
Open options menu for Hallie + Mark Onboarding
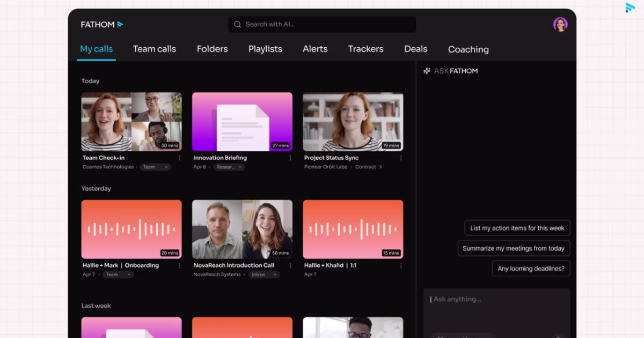179,266
